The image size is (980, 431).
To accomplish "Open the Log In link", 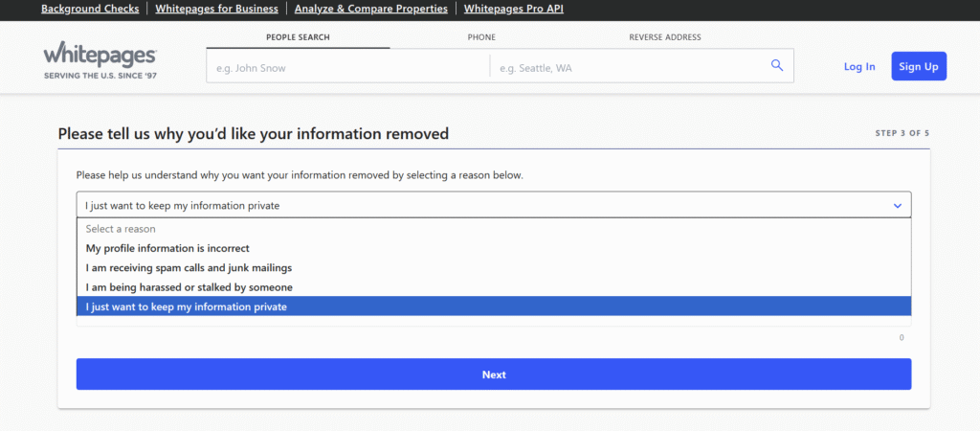I will pos(858,66).
